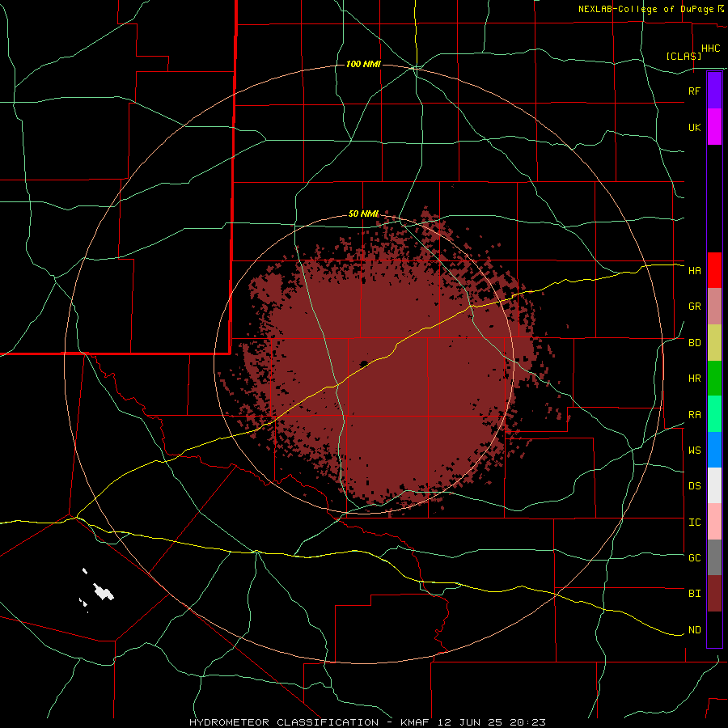The width and height of the screenshot is (728, 728).
Task: Click the IC legend label
Action: 694,523
